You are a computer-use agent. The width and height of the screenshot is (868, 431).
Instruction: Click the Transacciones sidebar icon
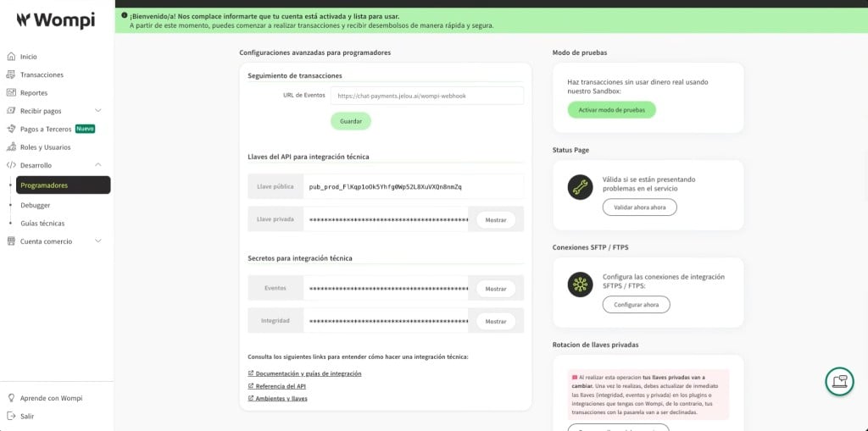coord(11,75)
